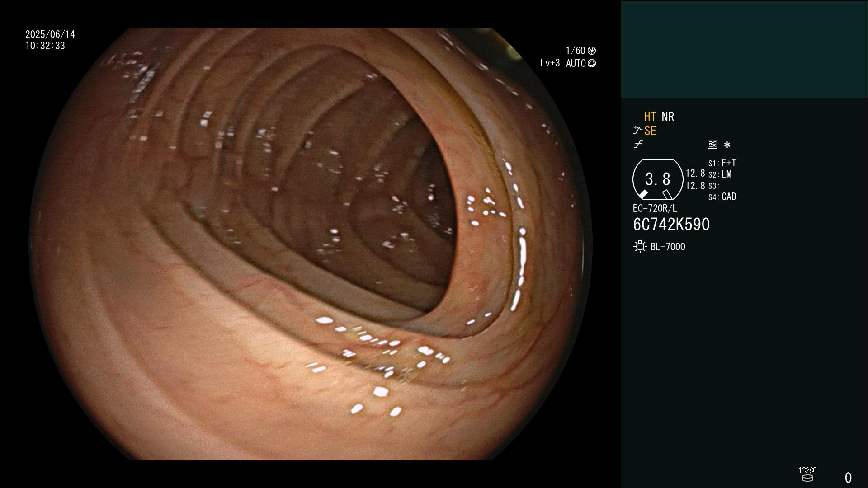
Task: Select the SE structure emphasis label
Action: [650, 131]
